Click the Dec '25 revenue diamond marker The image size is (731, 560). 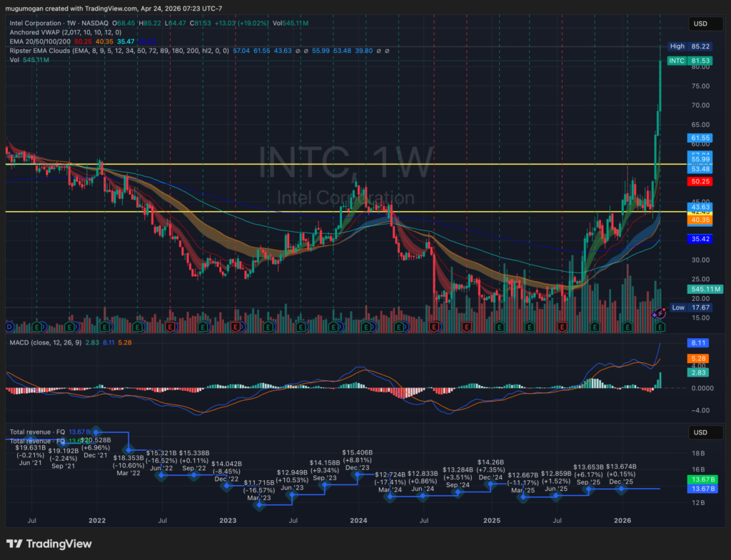[621, 488]
